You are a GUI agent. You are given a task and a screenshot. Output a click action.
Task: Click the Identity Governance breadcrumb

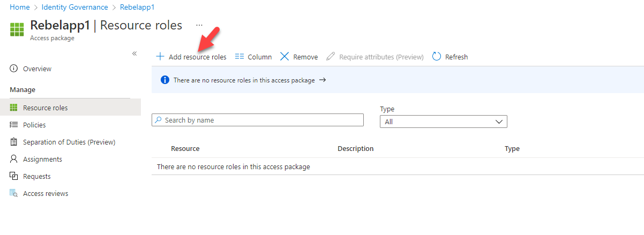pos(75,7)
